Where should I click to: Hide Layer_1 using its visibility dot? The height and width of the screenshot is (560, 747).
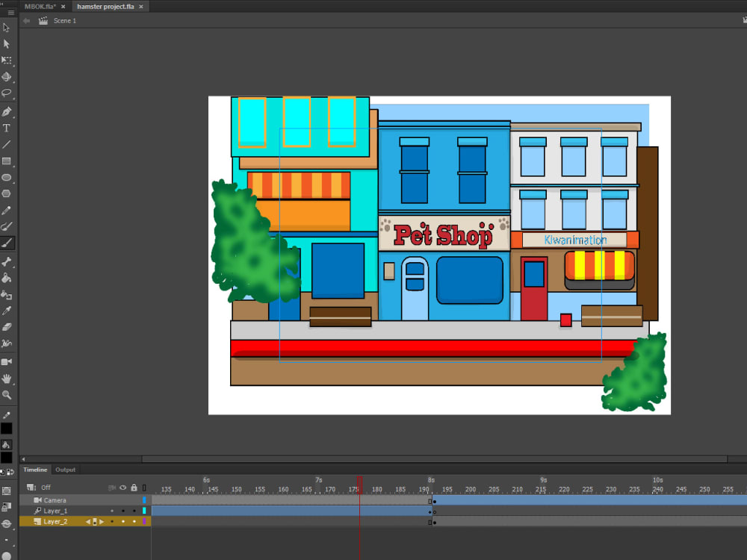pyautogui.click(x=123, y=511)
